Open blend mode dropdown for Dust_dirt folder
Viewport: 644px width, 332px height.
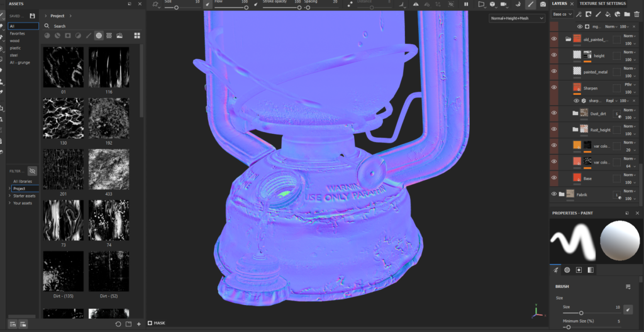630,110
